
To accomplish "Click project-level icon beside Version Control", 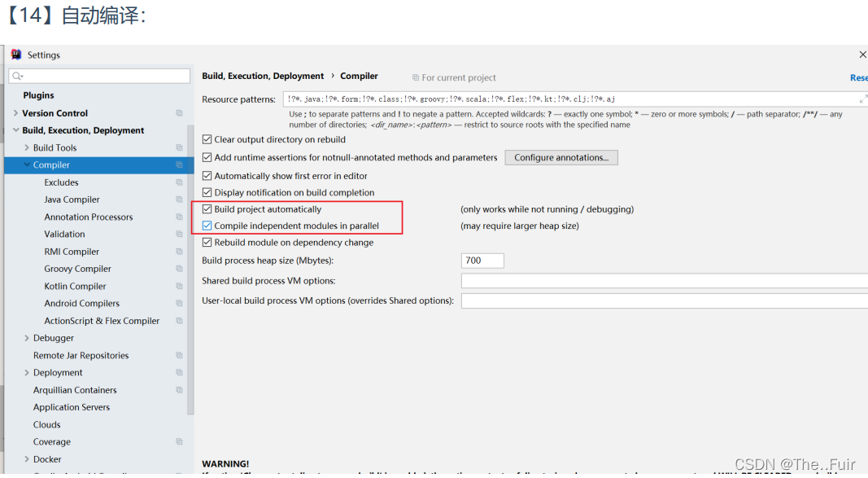I will tap(179, 113).
